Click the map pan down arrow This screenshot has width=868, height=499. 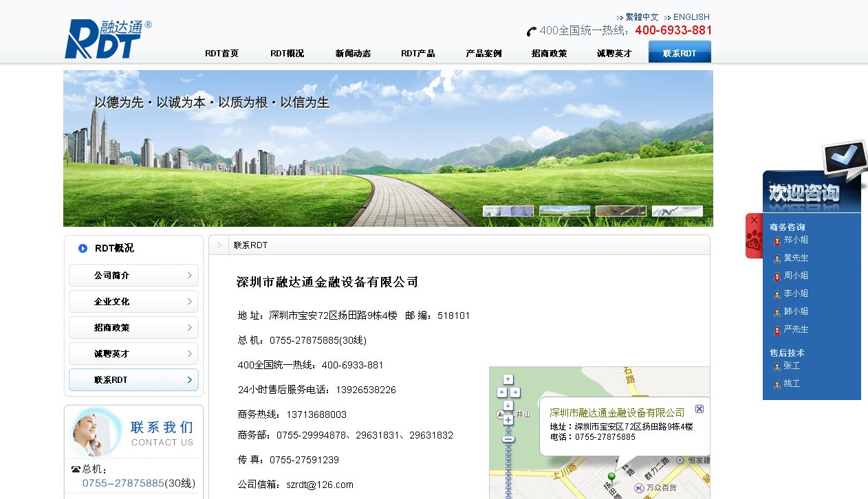point(508,406)
